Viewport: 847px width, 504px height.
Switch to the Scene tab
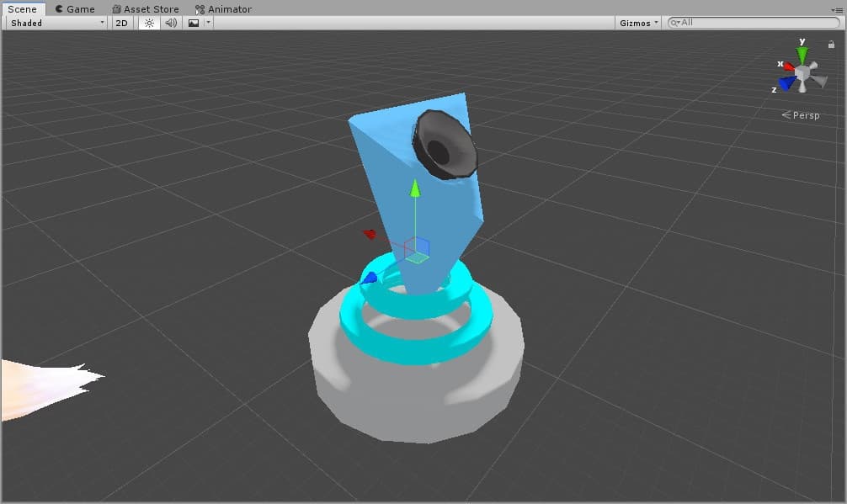(x=23, y=8)
